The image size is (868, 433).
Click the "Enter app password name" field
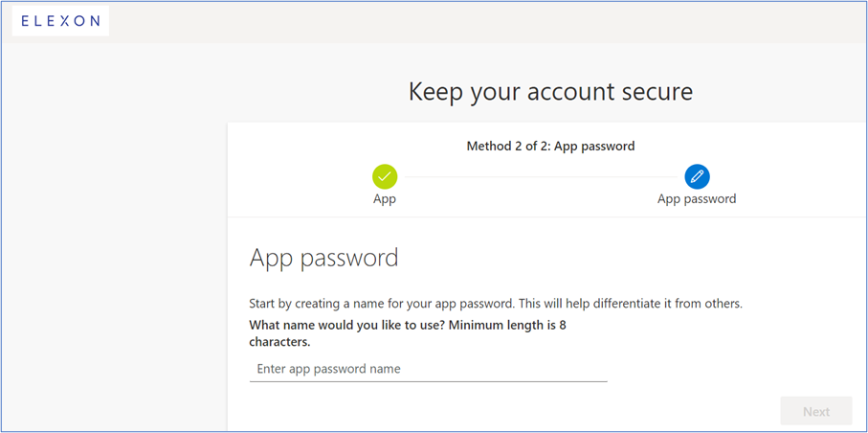point(428,369)
